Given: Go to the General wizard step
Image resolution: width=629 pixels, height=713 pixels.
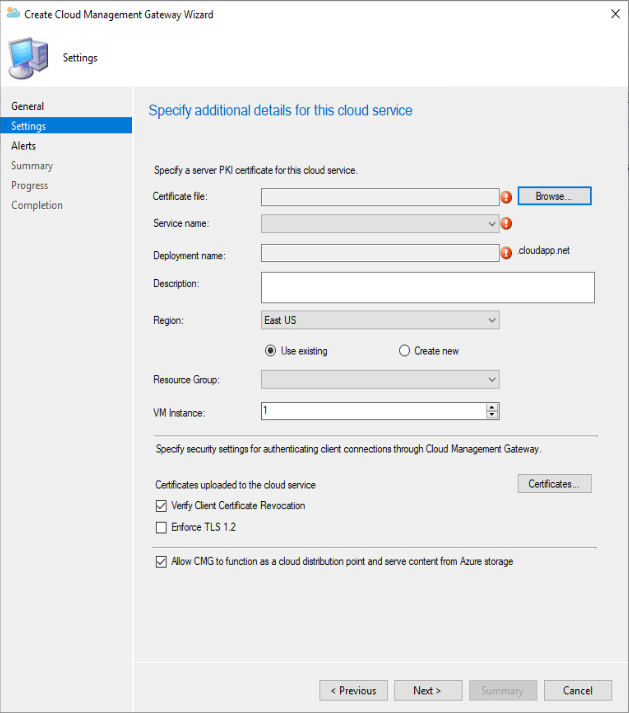Looking at the screenshot, I should coord(28,106).
